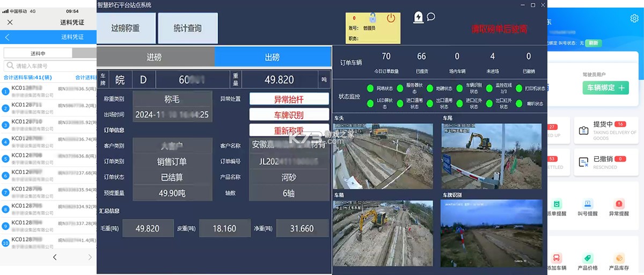Viewport: 644px width, 275px height.
Task: Select the 送料中 tab in the phone app
Action: [38, 53]
